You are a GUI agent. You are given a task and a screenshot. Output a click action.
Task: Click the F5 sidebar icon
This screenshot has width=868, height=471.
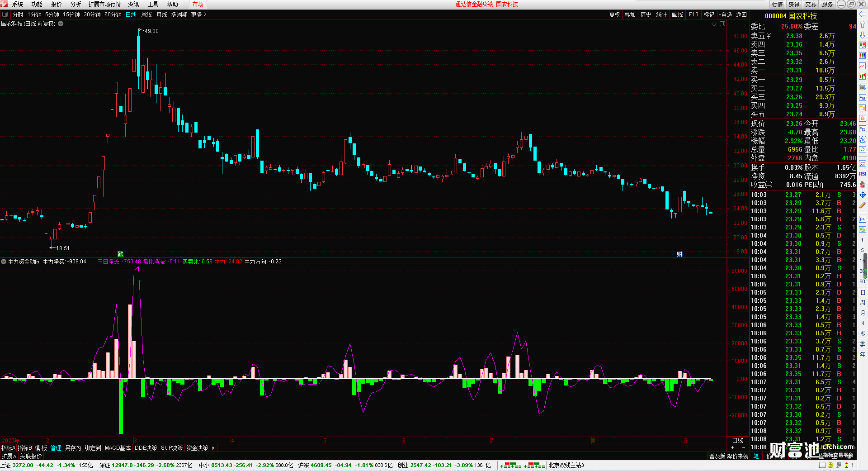click(863, 219)
